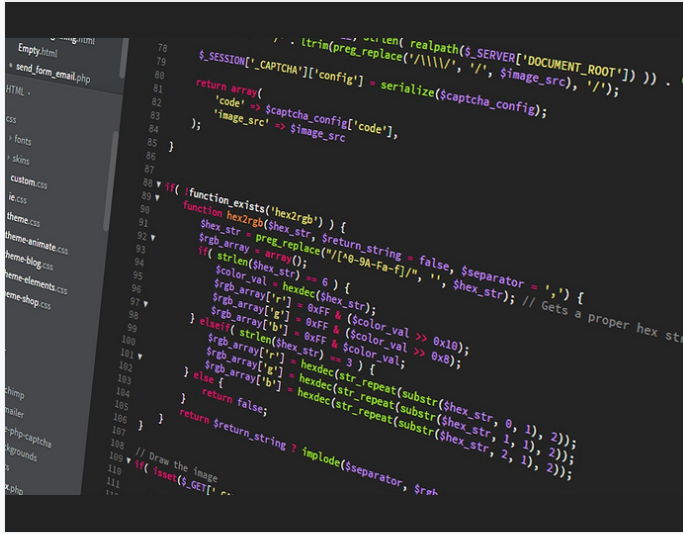This screenshot has width=683, height=534.
Task: Open send_form_email.php in the sidebar
Action: coord(52,73)
